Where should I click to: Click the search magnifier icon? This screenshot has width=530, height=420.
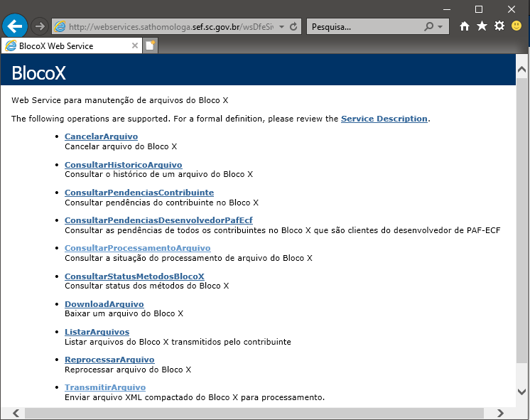[428, 26]
